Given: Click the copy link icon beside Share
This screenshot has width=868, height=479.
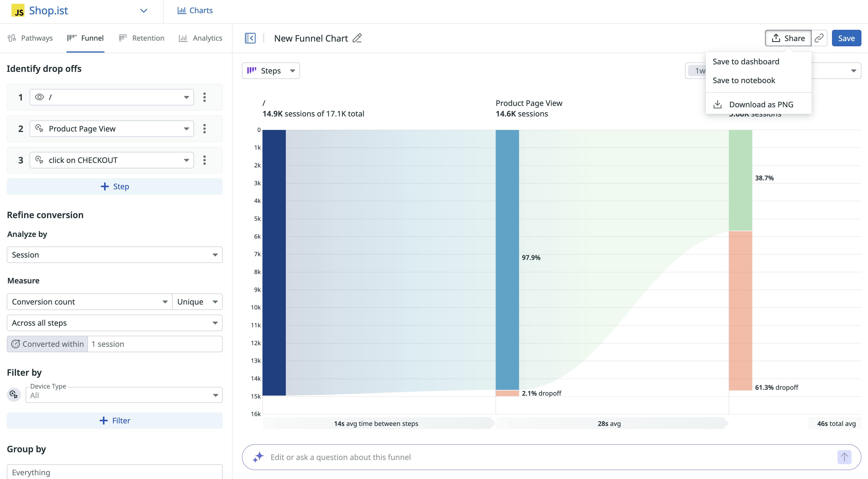Looking at the screenshot, I should click(x=820, y=38).
